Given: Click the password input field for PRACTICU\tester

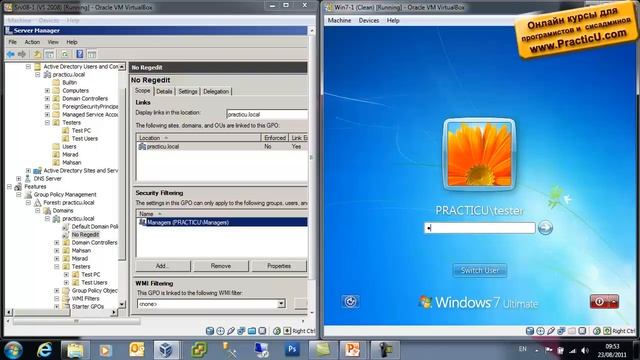Looking at the screenshot, I should click(480, 228).
